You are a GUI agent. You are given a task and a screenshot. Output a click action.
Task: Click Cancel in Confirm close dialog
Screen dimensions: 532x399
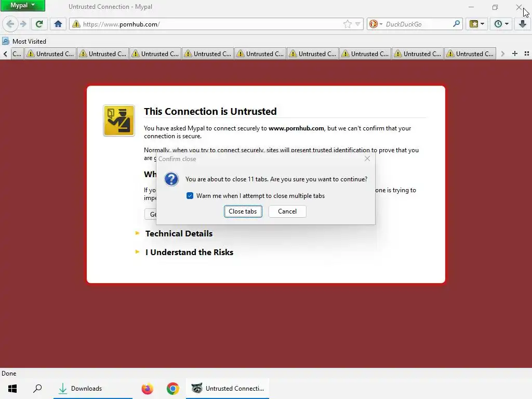coord(287,211)
